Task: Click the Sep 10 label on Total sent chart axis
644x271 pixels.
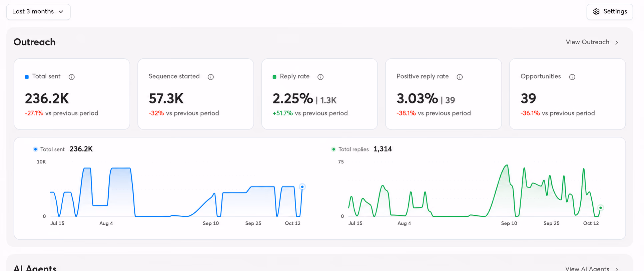Action: click(211, 223)
